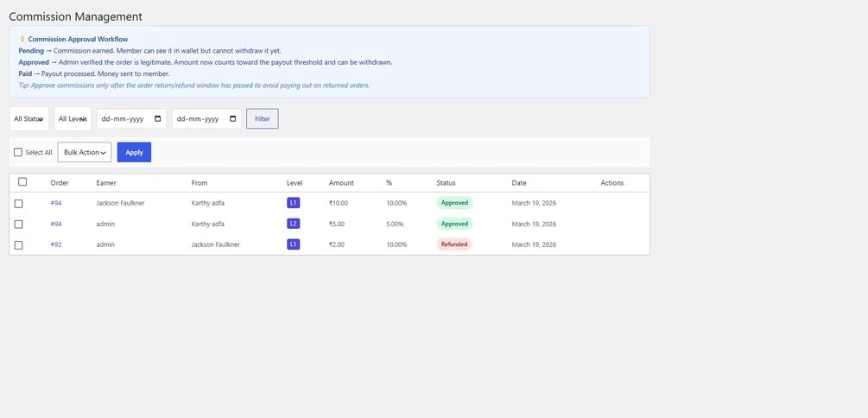Screen dimensions: 868x418
Task: Click the Amount column header
Action: (x=341, y=183)
